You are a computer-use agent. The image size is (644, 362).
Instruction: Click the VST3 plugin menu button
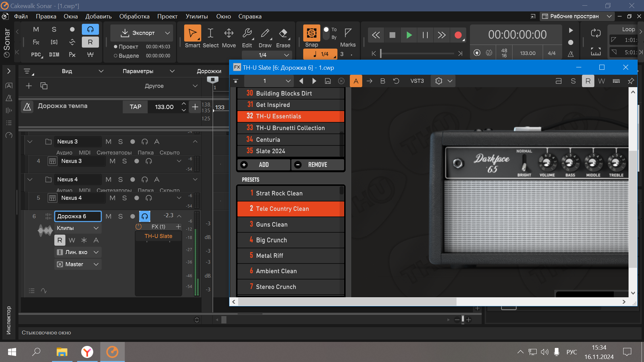pyautogui.click(x=417, y=81)
